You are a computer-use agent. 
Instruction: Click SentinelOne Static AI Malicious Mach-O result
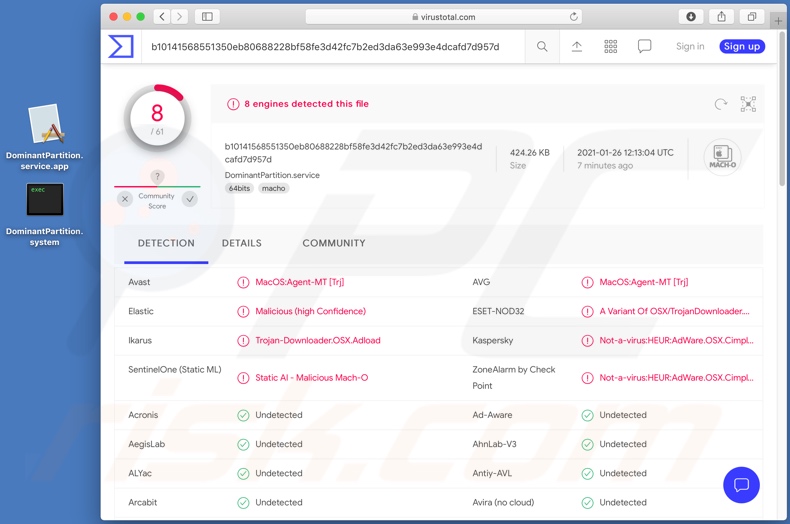[x=311, y=378]
